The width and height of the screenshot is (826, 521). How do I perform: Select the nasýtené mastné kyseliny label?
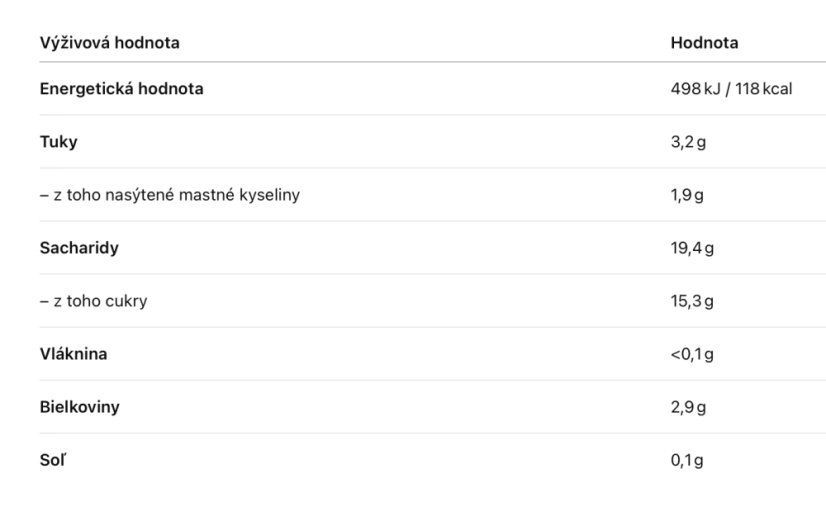coord(202,195)
